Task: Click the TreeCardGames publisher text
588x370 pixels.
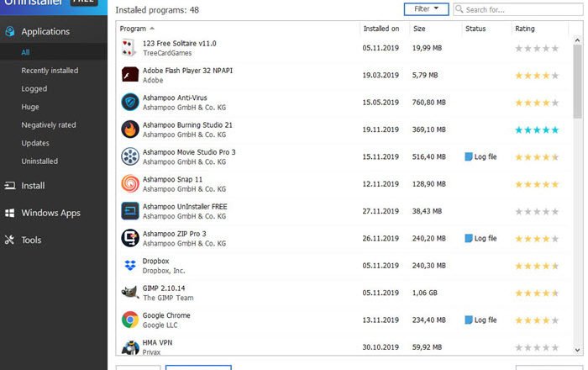Action: pyautogui.click(x=167, y=53)
